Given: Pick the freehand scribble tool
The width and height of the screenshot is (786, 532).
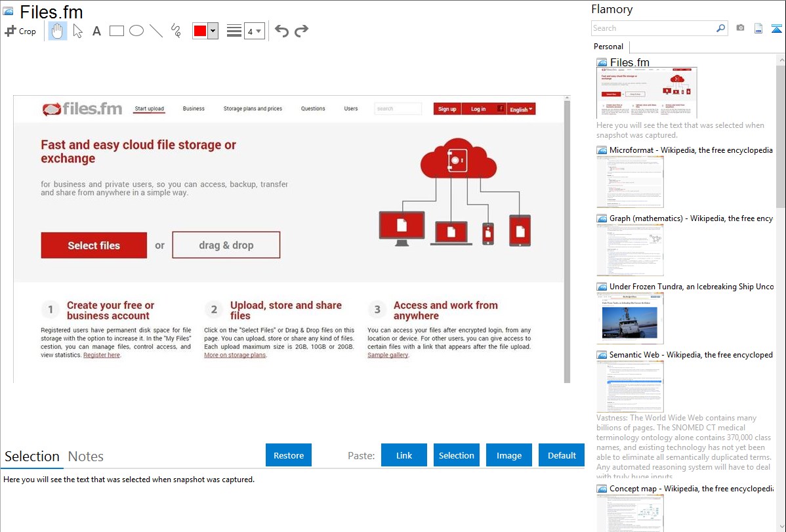Looking at the screenshot, I should pos(176,31).
